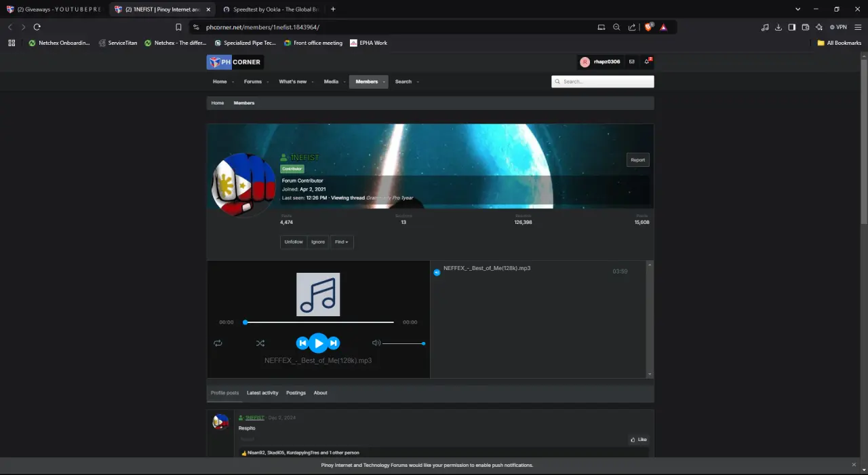Click the PH Corner logo
Screen dimensions: 868x475
(235, 62)
